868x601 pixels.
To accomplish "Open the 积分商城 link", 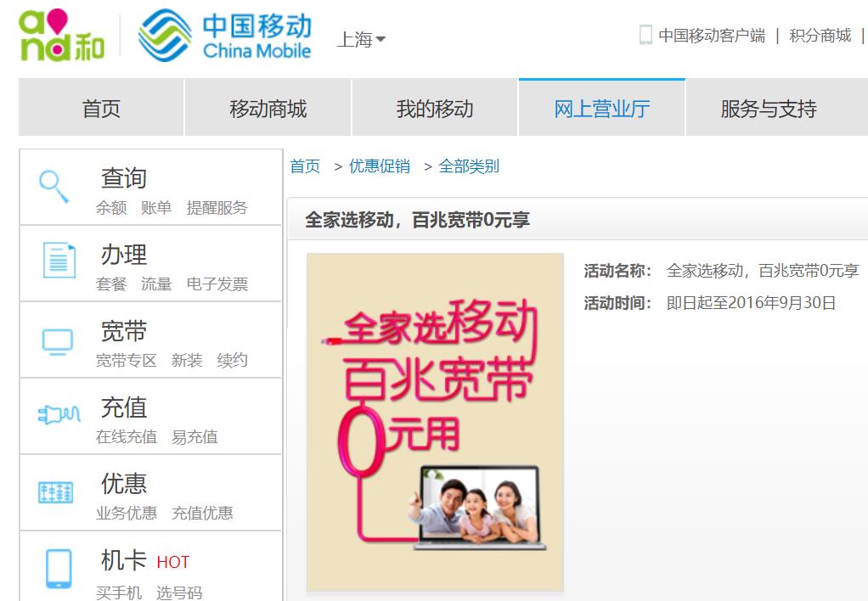I will (820, 36).
